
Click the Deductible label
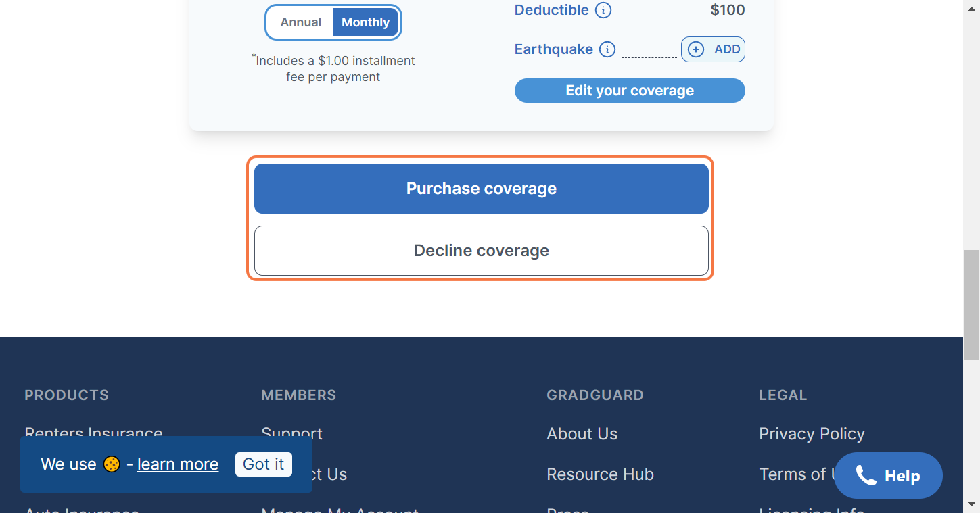(552, 10)
